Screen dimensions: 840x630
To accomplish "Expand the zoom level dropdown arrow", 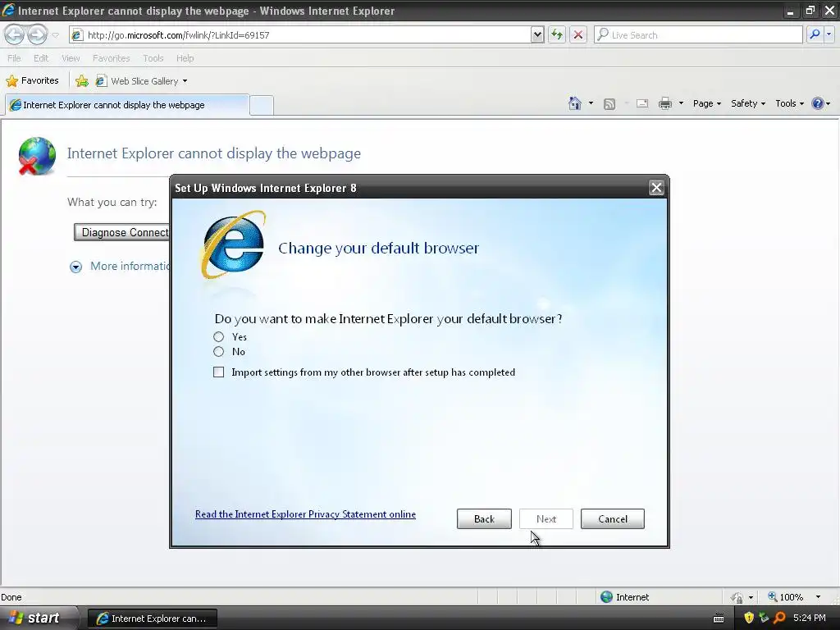I will point(818,597).
